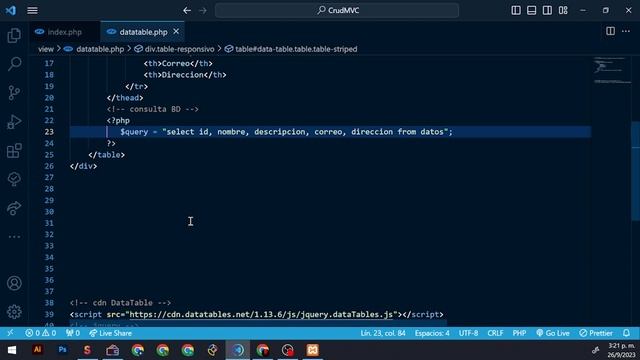Go forward with the right arrow

[203, 11]
